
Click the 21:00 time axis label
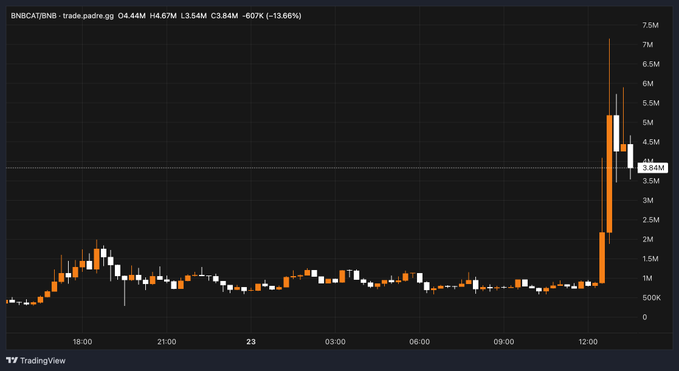[167, 342]
